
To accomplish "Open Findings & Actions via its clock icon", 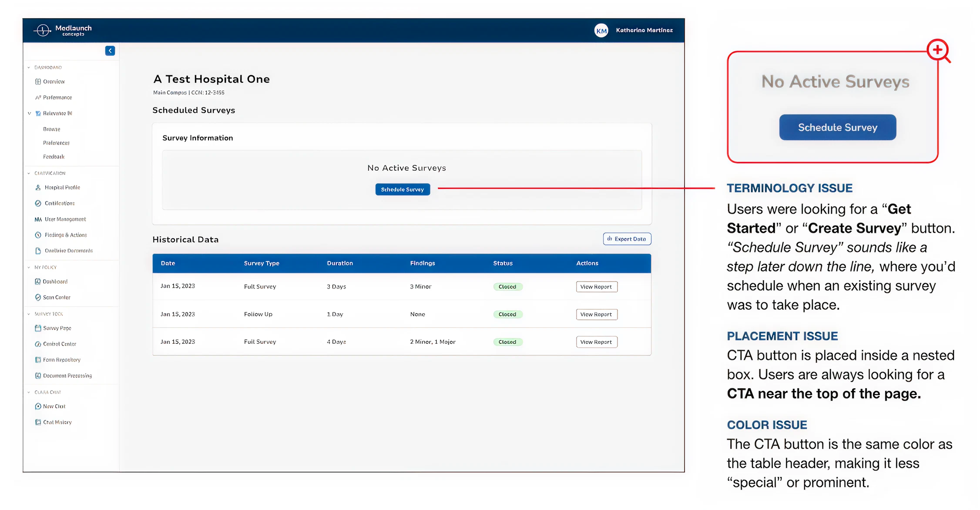I will tap(38, 235).
